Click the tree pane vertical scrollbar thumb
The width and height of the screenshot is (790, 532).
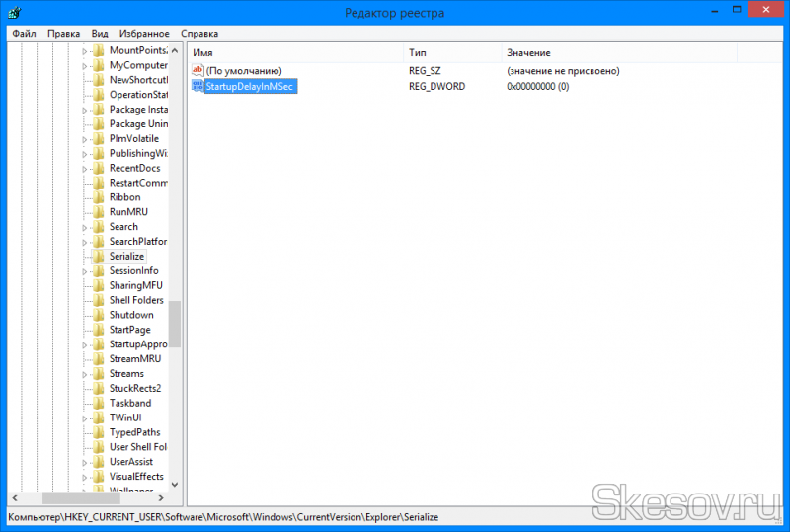point(175,324)
